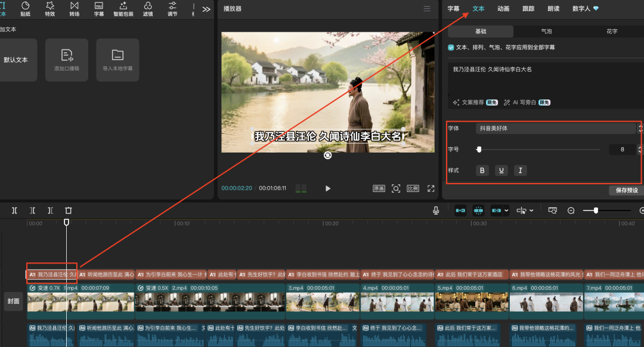Switch to the 动画 animation tab
This screenshot has height=347, width=644.
[503, 9]
